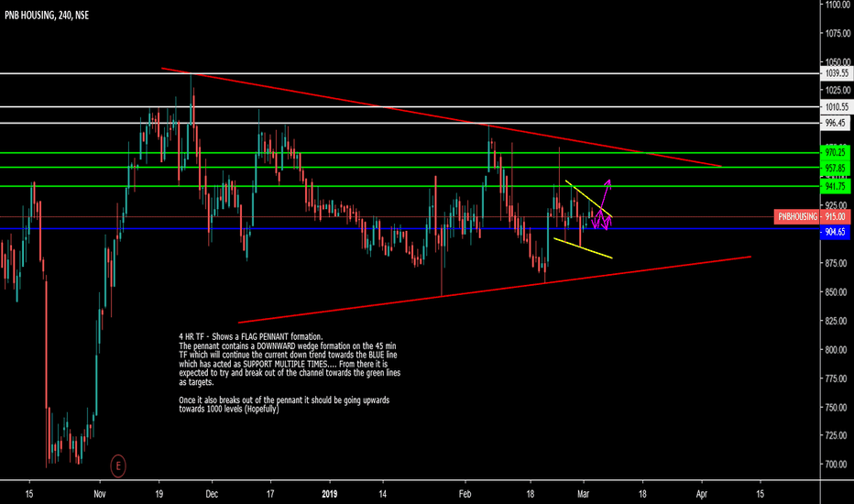Click the green 941.75 price label
This screenshot has width=854, height=504.
coord(836,186)
